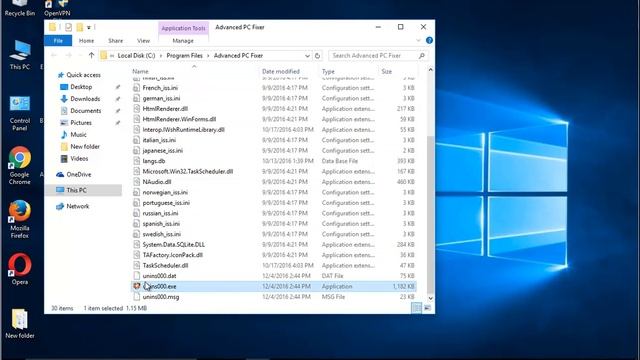Click the search magnifier icon

[422, 56]
